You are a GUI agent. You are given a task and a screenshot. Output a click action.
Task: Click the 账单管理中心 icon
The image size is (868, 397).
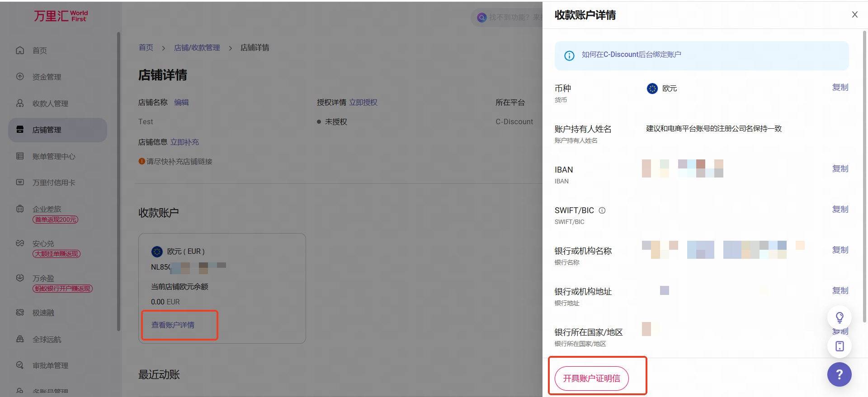pyautogui.click(x=20, y=156)
